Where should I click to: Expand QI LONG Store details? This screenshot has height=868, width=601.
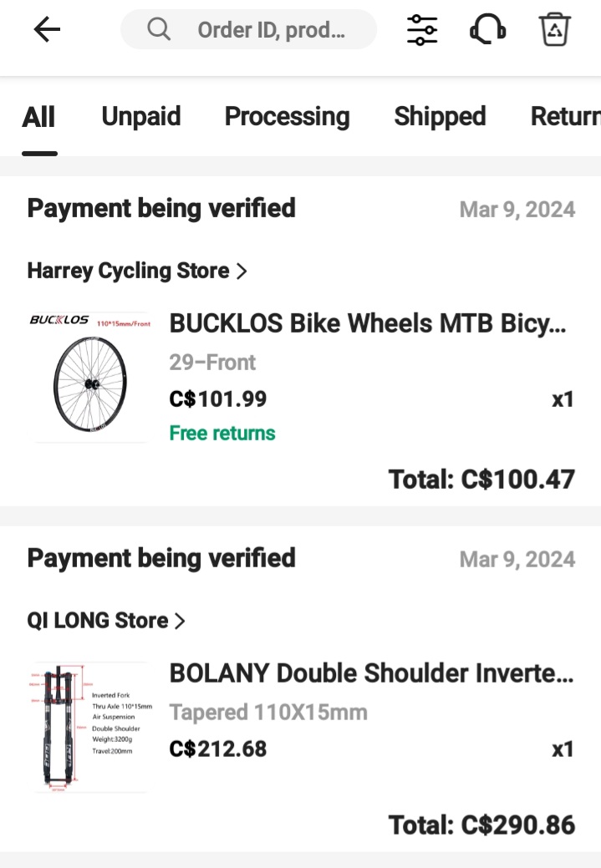96,621
